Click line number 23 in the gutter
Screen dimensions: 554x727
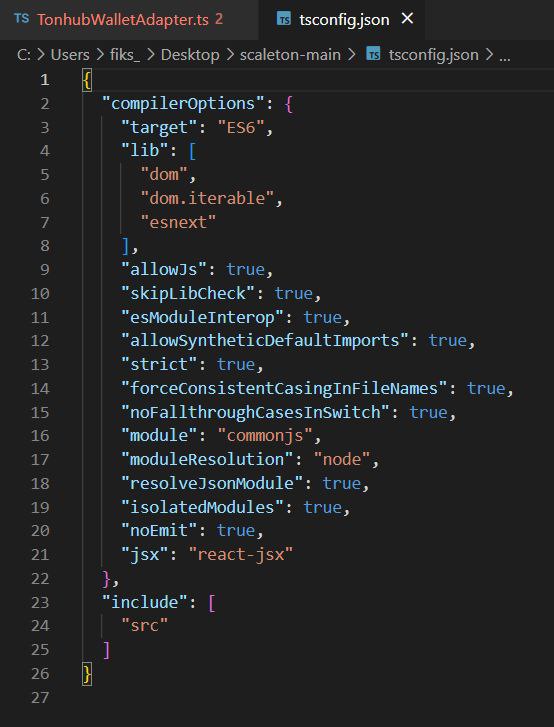point(40,602)
